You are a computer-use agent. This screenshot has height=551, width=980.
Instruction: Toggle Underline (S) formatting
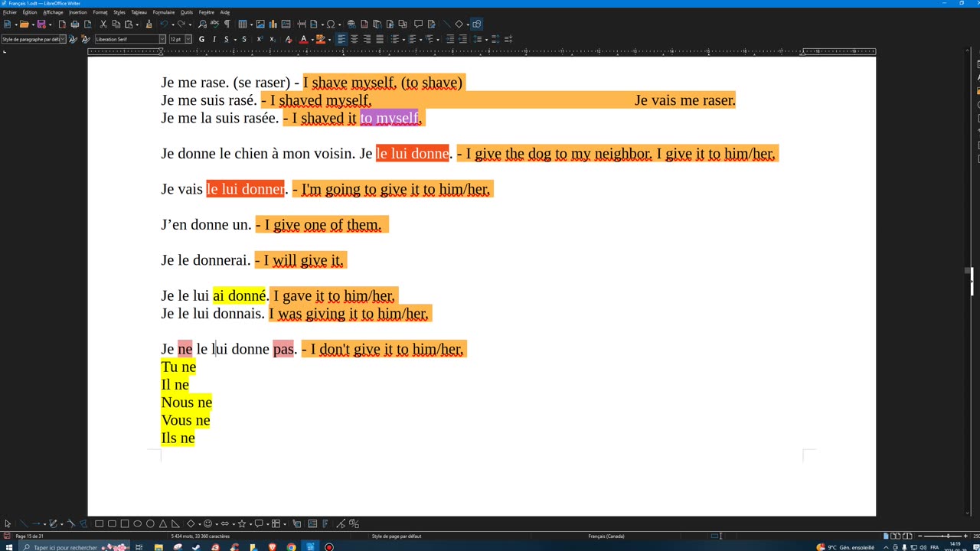tap(226, 39)
